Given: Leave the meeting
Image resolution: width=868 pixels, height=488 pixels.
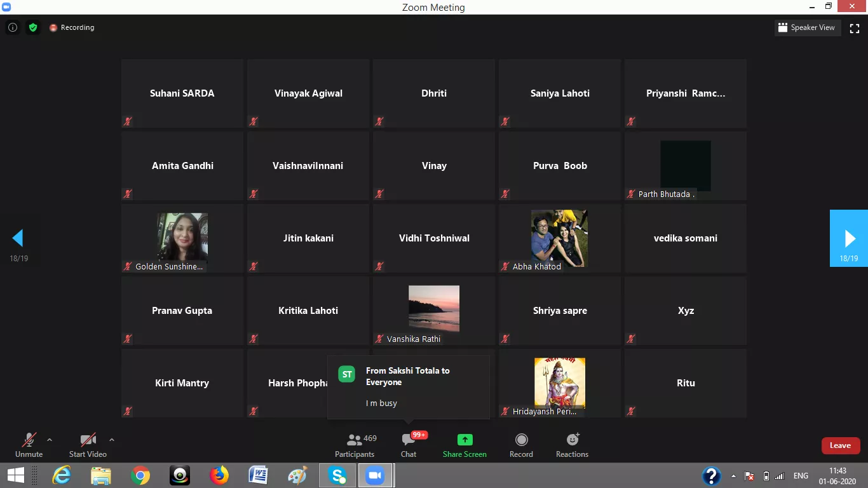Looking at the screenshot, I should 840,445.
